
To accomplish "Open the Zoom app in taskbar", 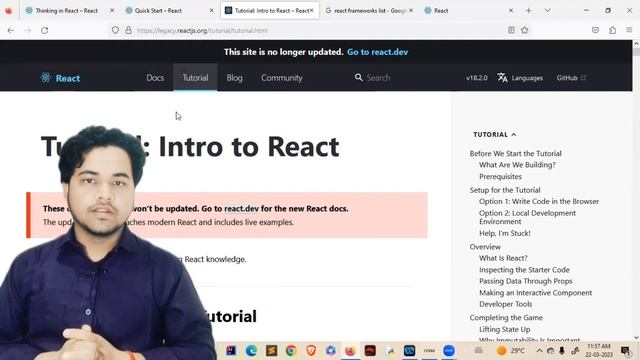I will coord(449,351).
